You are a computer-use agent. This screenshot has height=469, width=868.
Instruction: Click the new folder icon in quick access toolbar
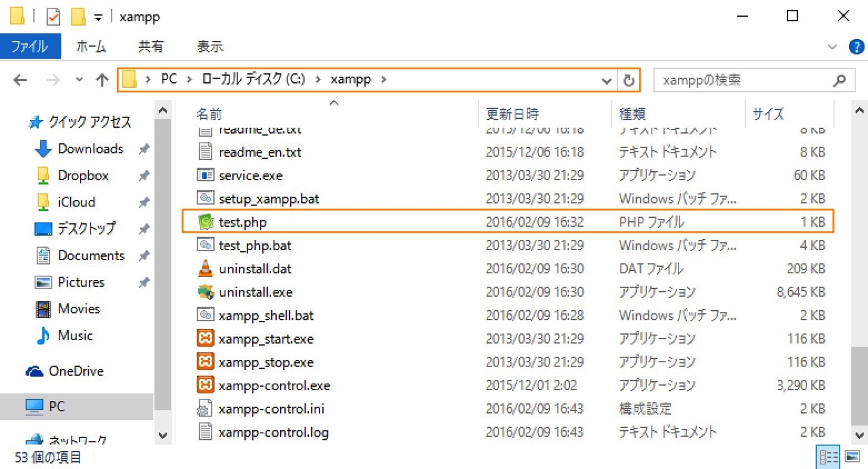(x=78, y=17)
